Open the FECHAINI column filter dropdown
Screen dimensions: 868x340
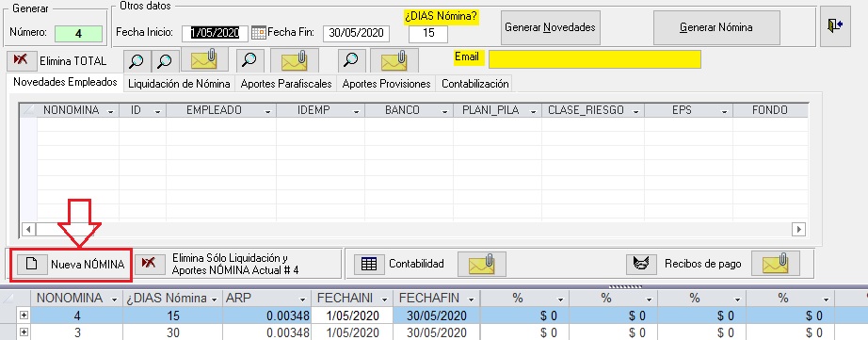click(389, 300)
